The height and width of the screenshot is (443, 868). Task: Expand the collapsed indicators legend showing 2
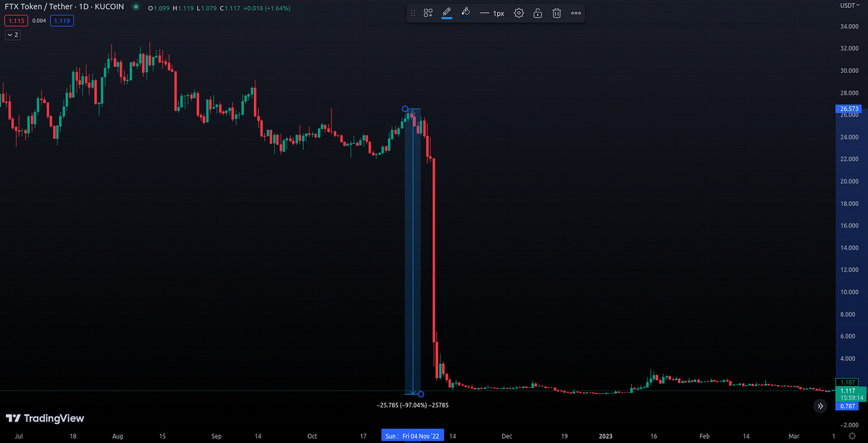click(x=13, y=35)
